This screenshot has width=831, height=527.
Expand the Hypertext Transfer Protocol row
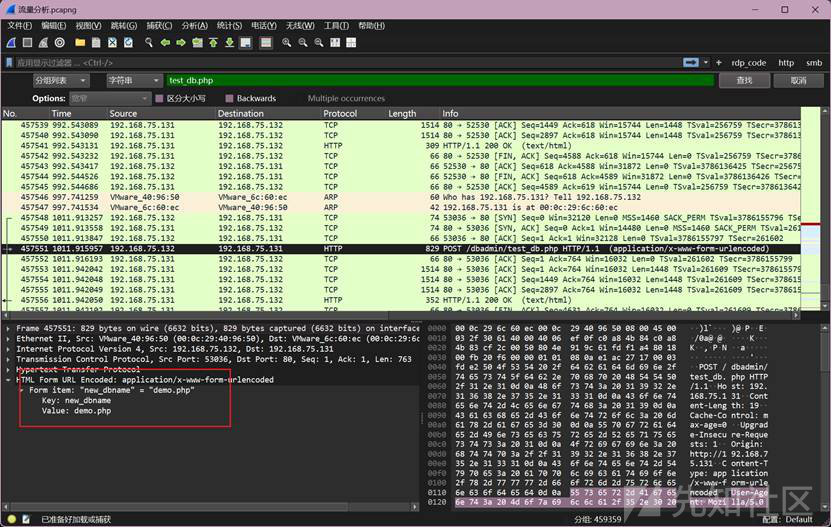(x=7, y=370)
